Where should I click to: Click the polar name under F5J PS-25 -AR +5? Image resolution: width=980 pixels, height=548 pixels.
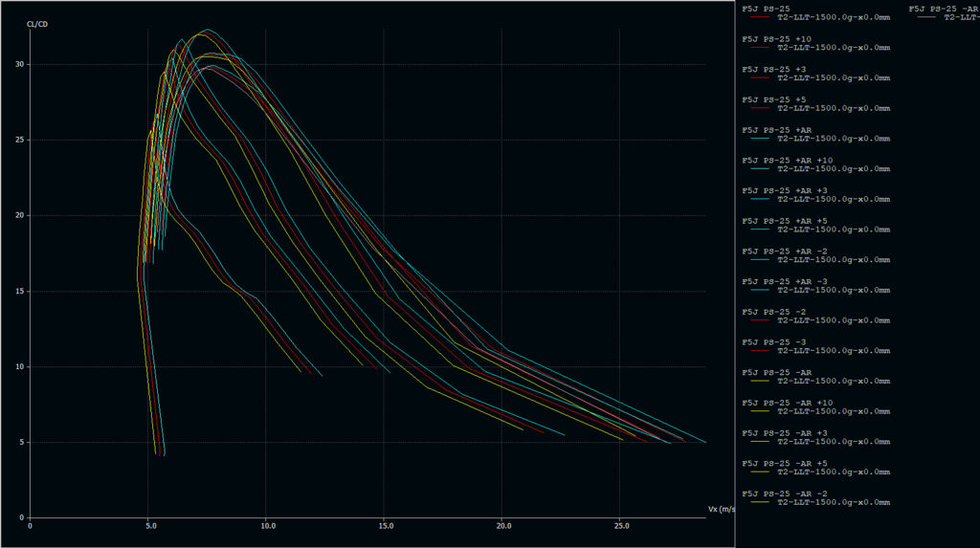[833, 471]
